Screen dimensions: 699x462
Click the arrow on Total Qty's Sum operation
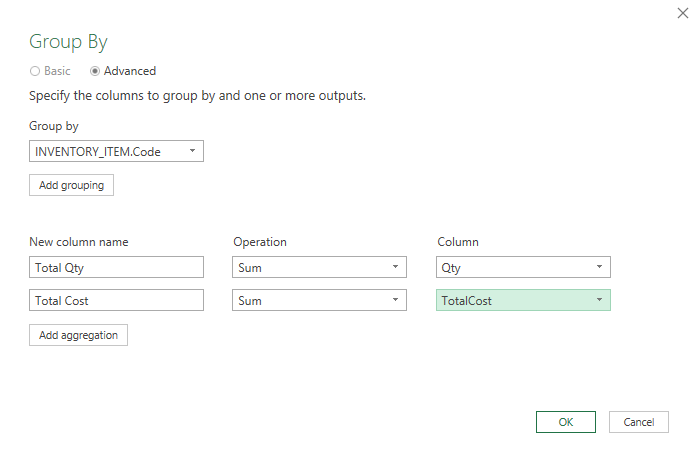[x=395, y=267]
